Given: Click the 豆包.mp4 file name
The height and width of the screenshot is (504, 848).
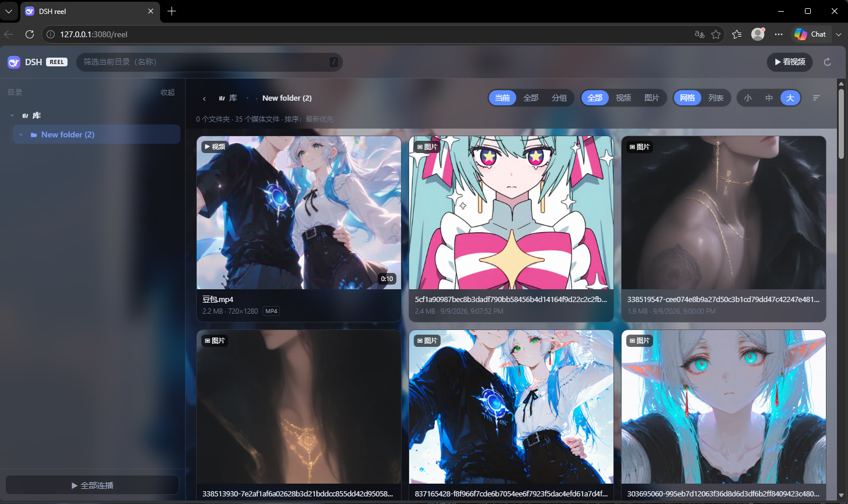Looking at the screenshot, I should click(x=218, y=300).
